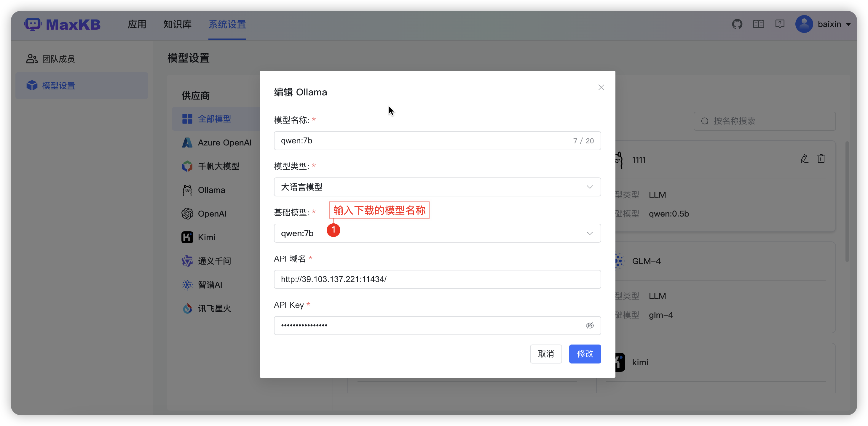Switch to the 知识库 tab
This screenshot has width=868, height=426.
pyautogui.click(x=177, y=24)
